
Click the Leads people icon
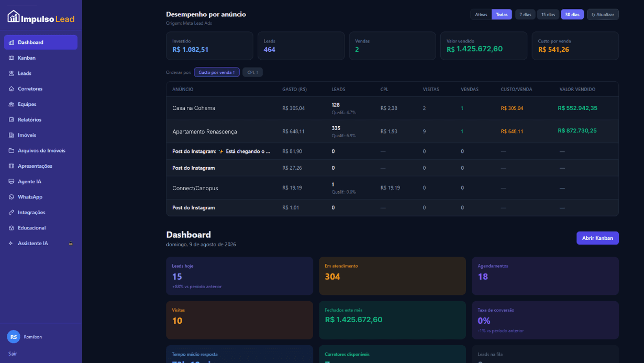click(x=12, y=73)
